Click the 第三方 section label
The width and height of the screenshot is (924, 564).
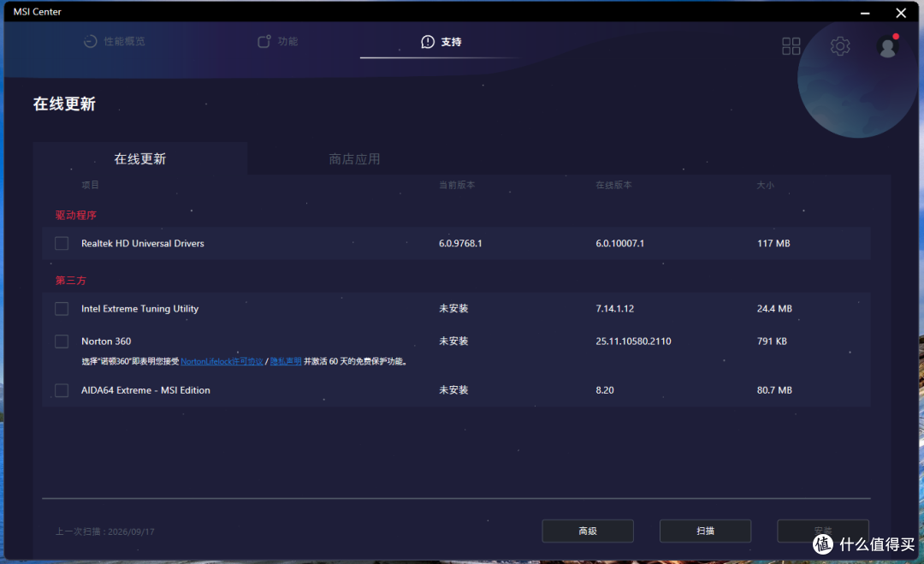coord(71,281)
